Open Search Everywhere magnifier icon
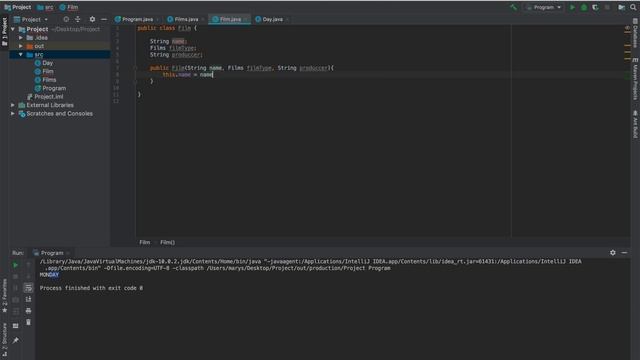 (x=633, y=7)
